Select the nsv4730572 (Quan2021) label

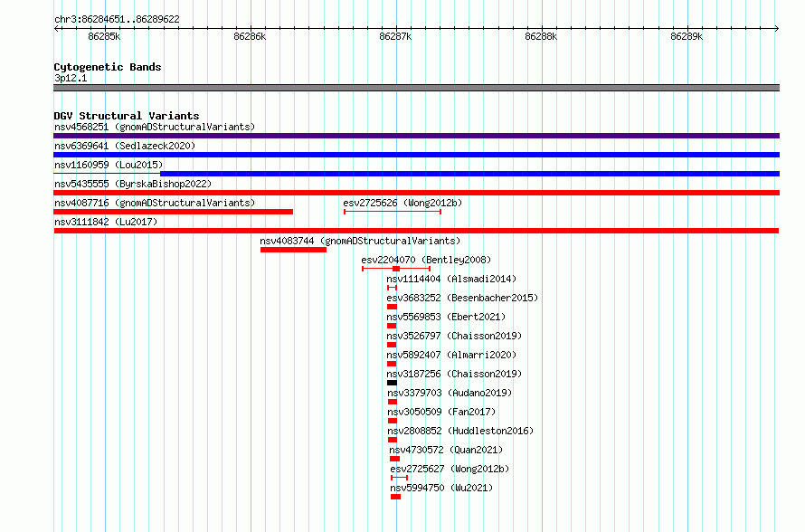click(x=446, y=450)
